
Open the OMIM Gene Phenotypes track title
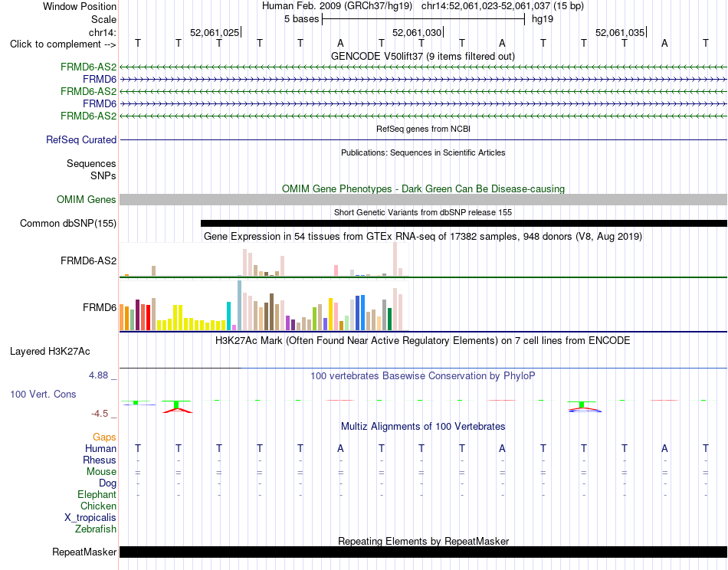click(423, 189)
